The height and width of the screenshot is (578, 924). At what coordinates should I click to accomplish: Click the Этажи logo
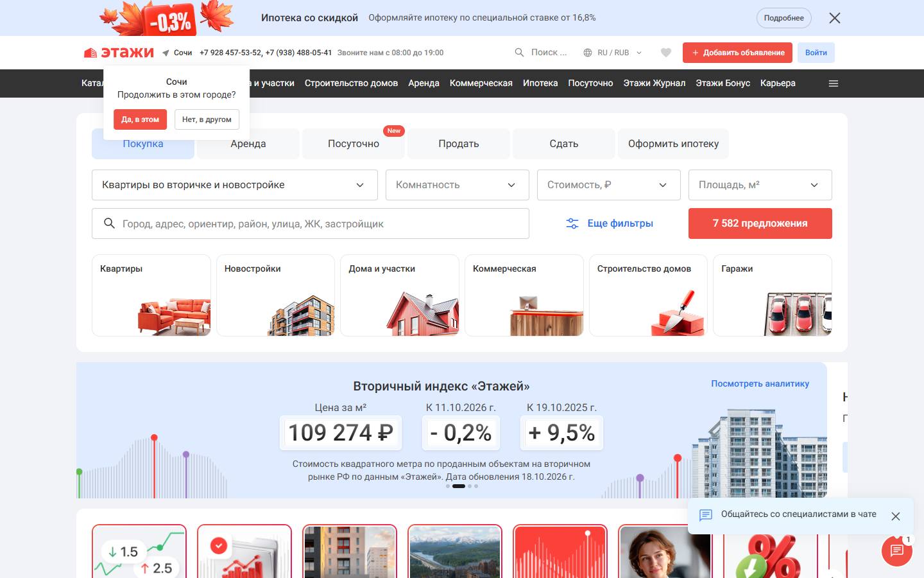tap(119, 53)
